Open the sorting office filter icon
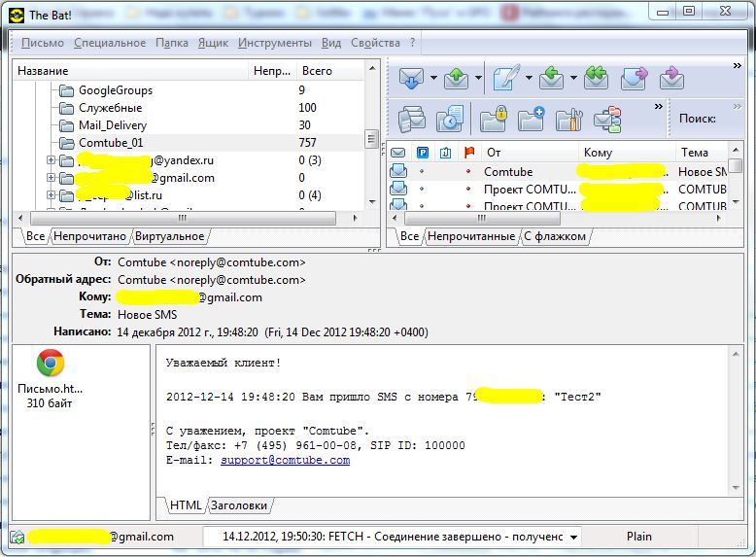Viewport: 756px width, 557px height. click(x=607, y=119)
